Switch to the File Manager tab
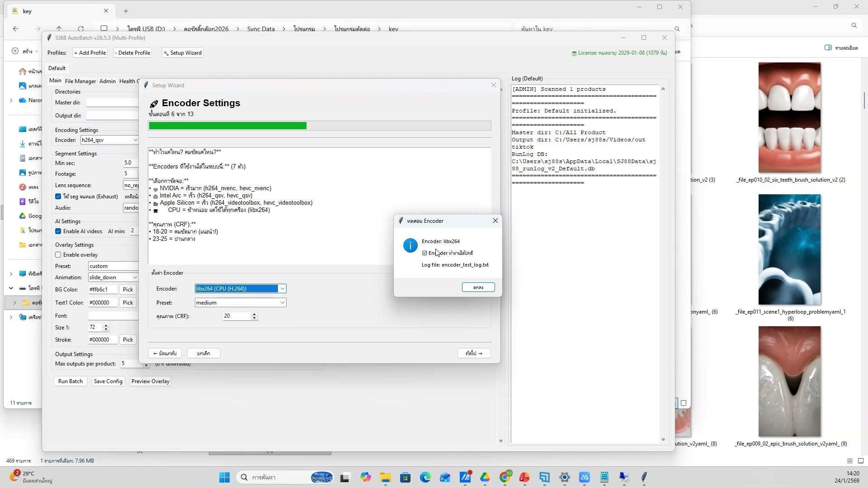 (x=80, y=81)
